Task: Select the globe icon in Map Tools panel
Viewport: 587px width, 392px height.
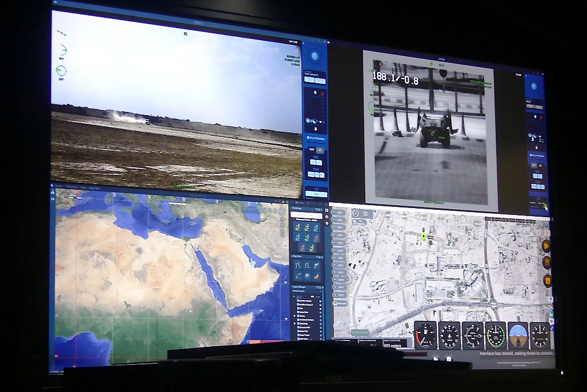Action: pos(307,275)
